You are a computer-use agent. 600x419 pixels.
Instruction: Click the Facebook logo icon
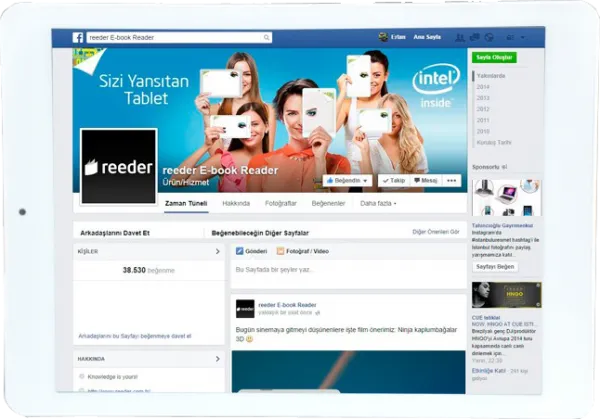[x=78, y=37]
